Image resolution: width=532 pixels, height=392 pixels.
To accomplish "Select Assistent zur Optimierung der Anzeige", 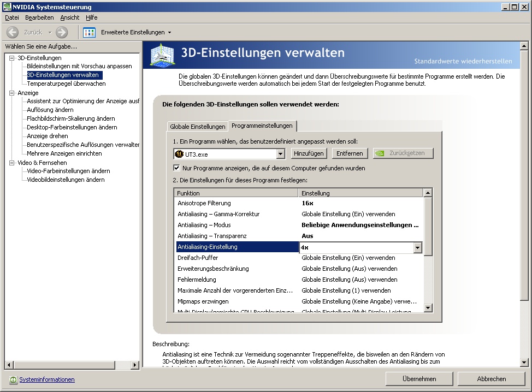I will [83, 101].
